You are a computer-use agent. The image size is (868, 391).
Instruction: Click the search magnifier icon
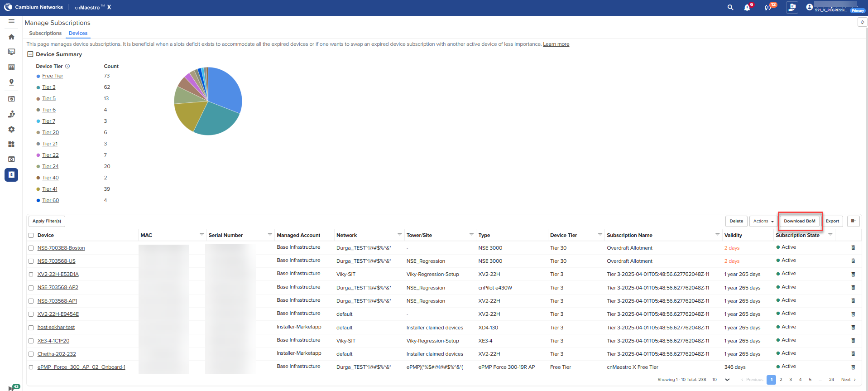(x=730, y=8)
